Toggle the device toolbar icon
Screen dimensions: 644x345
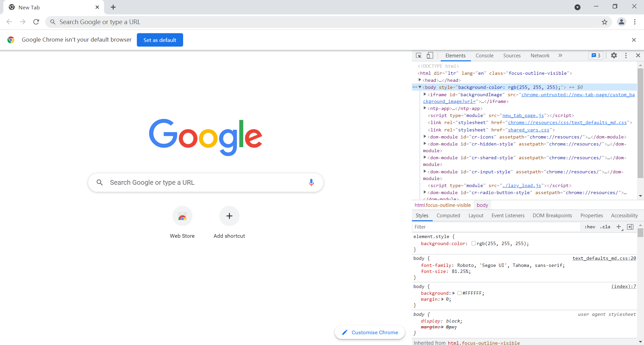(x=430, y=56)
